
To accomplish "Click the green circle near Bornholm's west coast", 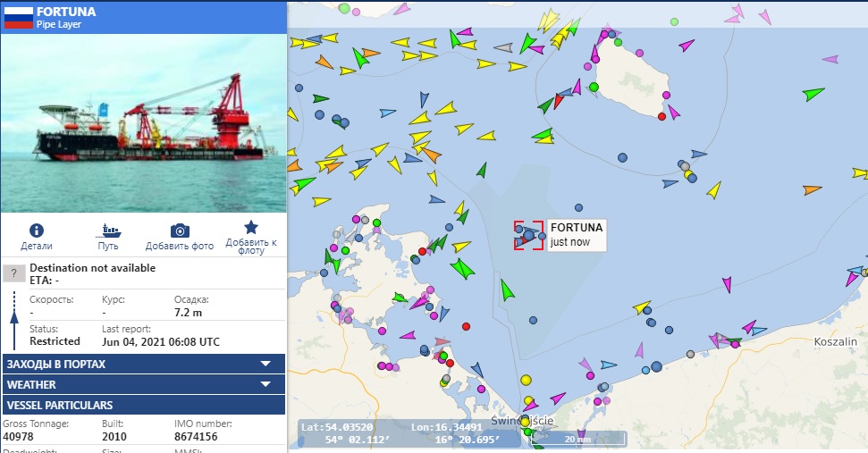I will tap(594, 87).
